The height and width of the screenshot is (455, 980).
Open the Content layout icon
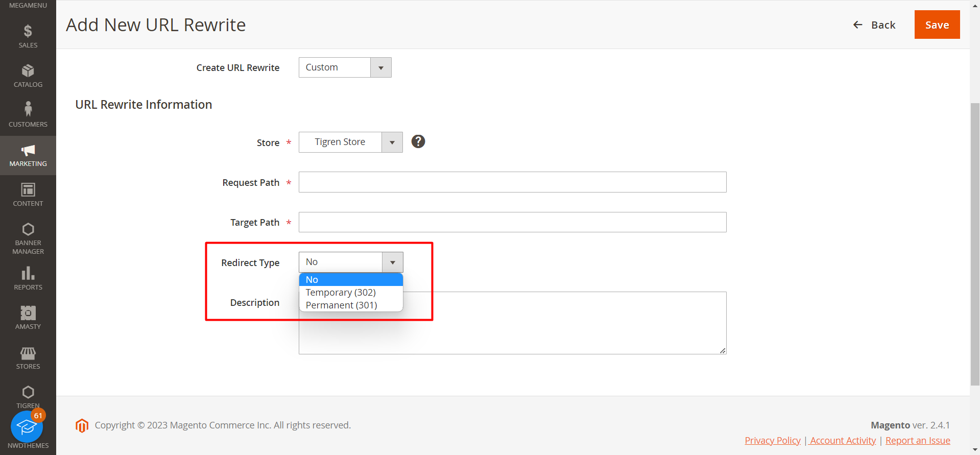click(x=28, y=190)
